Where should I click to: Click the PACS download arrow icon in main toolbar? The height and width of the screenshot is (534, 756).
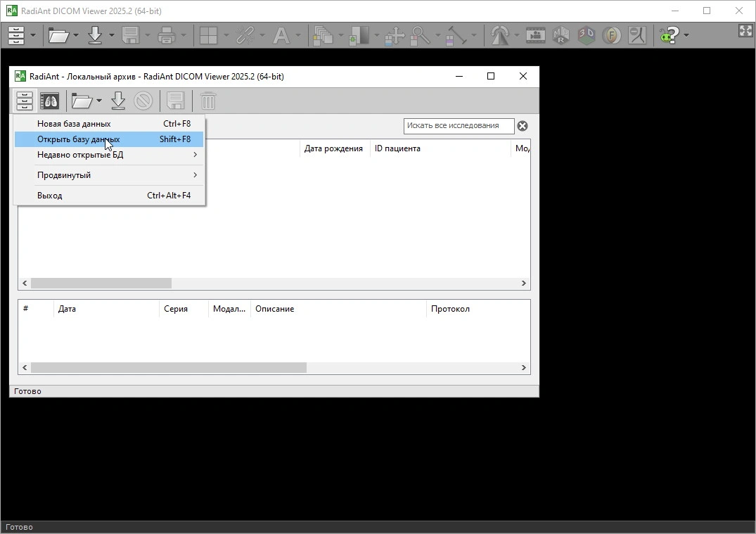click(95, 35)
